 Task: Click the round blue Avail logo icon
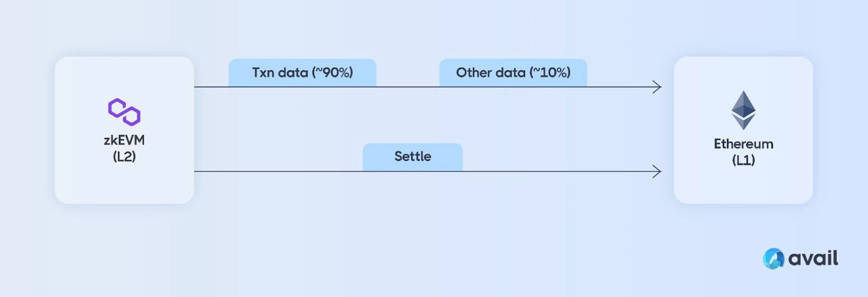(773, 259)
